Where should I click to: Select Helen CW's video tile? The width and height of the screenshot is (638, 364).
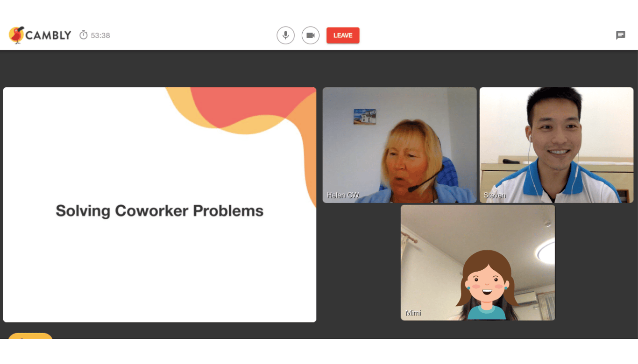[x=399, y=145]
